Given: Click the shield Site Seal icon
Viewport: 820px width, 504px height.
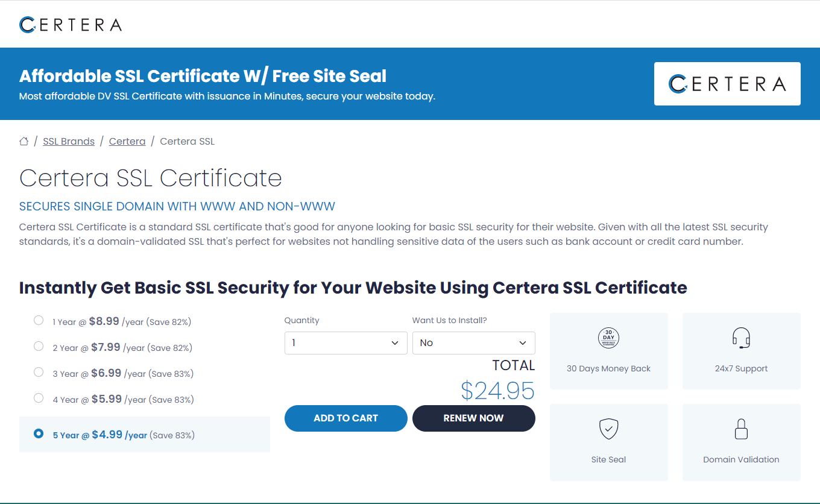Looking at the screenshot, I should (608, 429).
